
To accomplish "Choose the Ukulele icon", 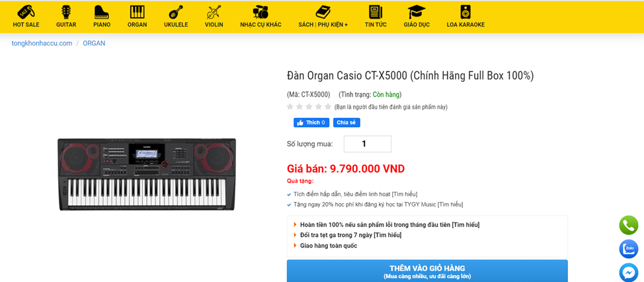I will pyautogui.click(x=176, y=12).
